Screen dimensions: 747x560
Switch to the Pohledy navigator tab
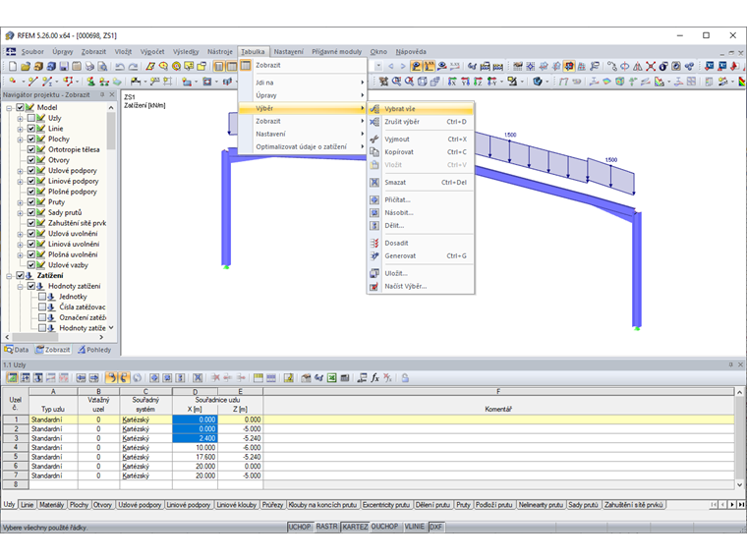tap(94, 350)
